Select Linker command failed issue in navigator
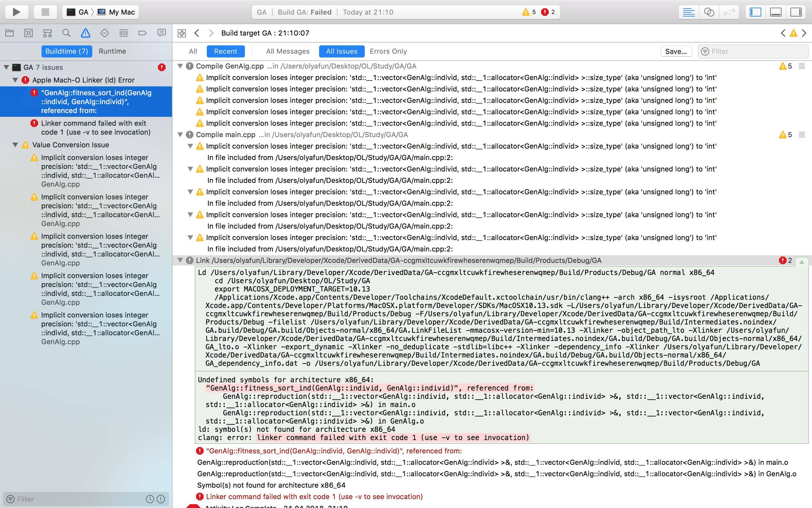Image resolution: width=812 pixels, height=508 pixels. pos(86,128)
